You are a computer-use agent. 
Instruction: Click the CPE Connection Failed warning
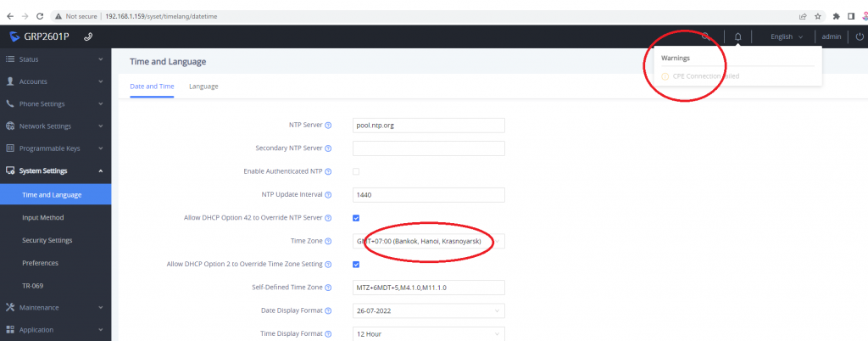pos(701,76)
